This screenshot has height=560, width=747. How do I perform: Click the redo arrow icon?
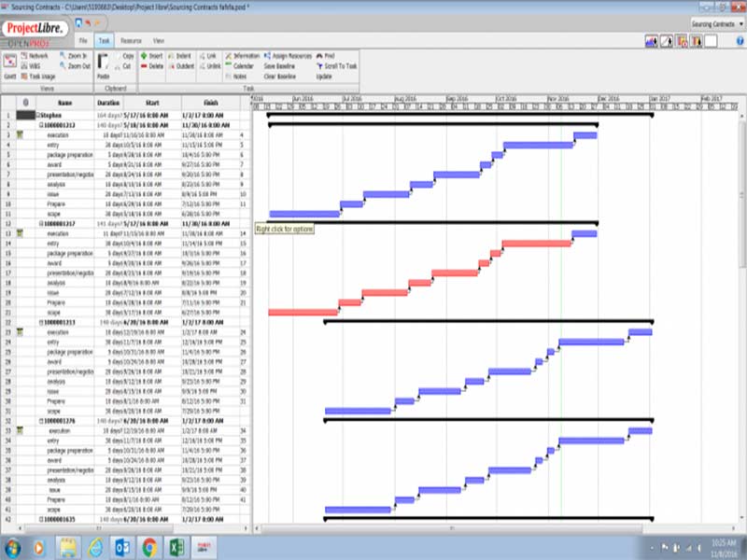coord(98,22)
